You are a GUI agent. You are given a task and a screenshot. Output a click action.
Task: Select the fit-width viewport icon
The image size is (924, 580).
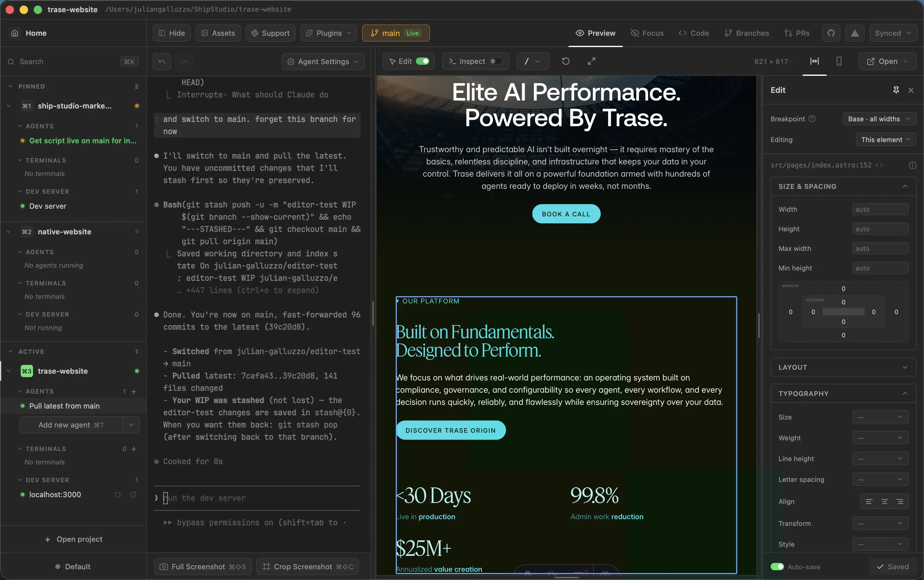[x=814, y=61]
